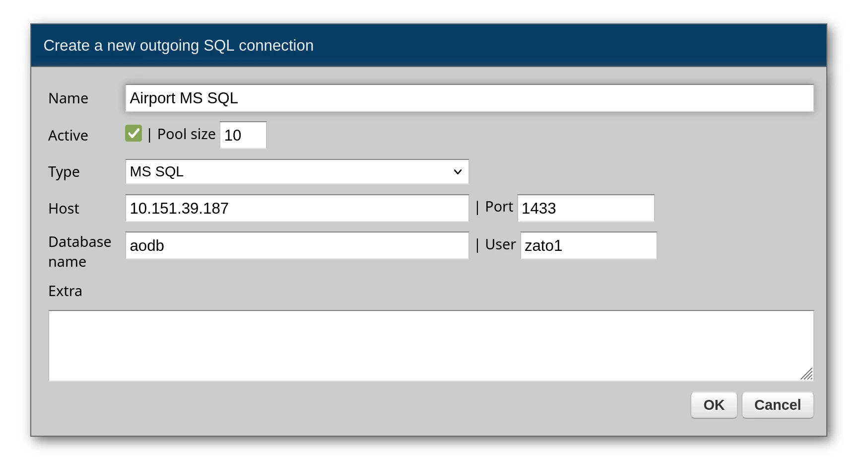Click the Host field with 10.151.39.187
Viewport: 868px width, 466px height.
[x=297, y=208]
